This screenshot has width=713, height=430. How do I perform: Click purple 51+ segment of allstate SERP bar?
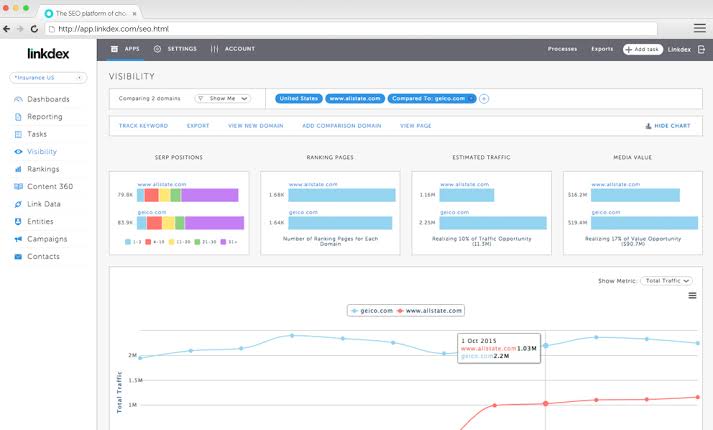pos(210,195)
